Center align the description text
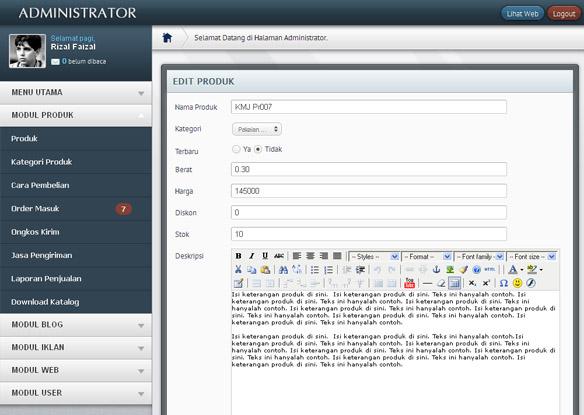Screen dimensions: 584x415 point(310,256)
